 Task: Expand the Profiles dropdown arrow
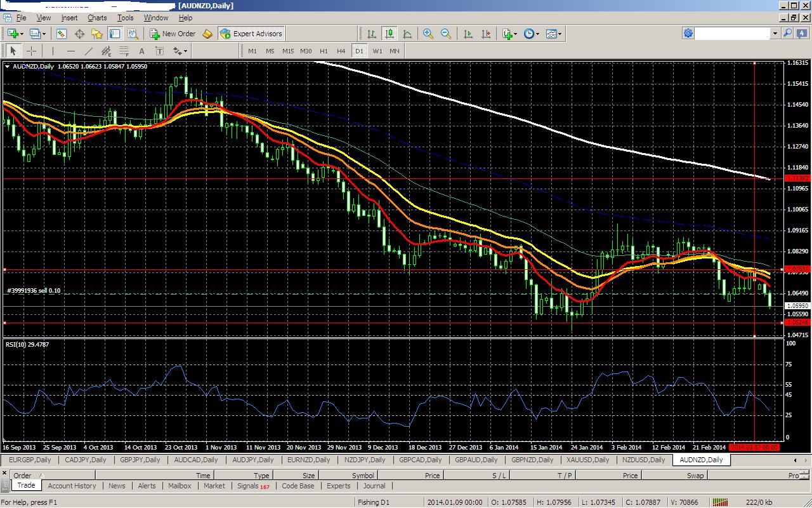click(43, 34)
